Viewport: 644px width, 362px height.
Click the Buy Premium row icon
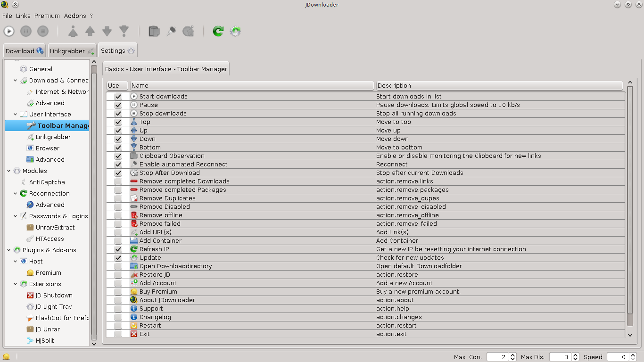click(134, 292)
